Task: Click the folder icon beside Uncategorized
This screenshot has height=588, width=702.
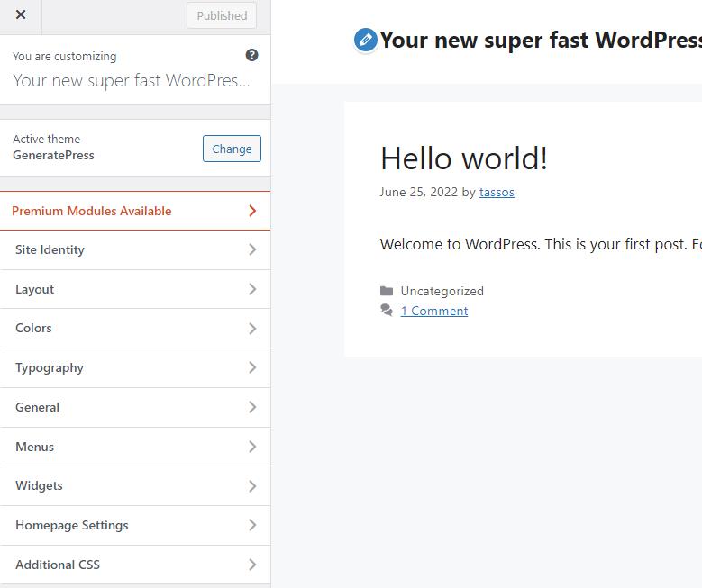Action: click(x=387, y=291)
